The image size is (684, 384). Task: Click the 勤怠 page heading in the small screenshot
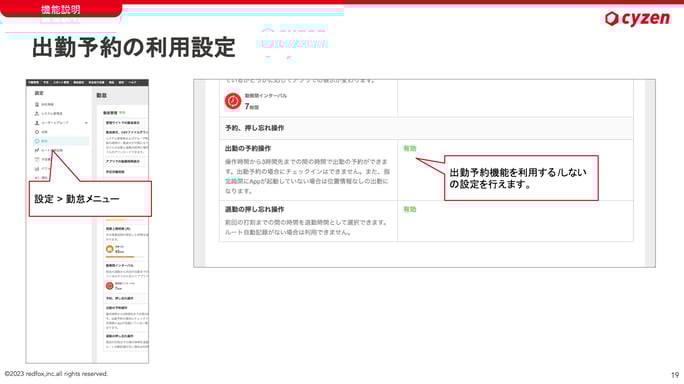click(x=101, y=95)
